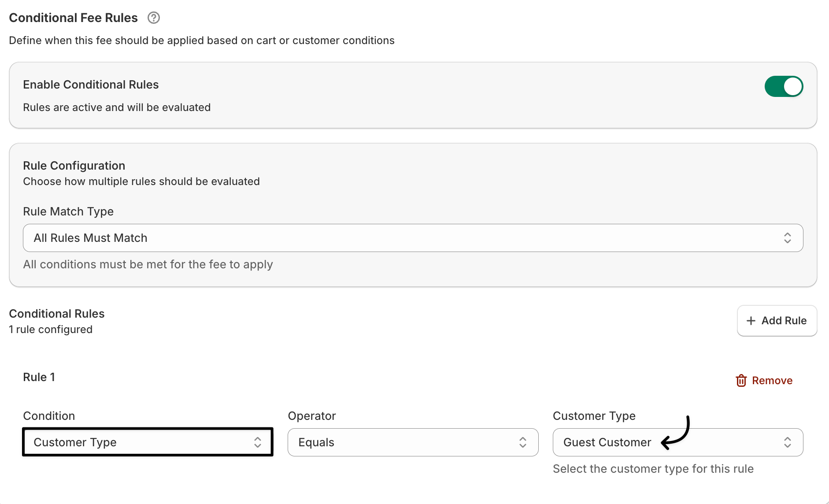The width and height of the screenshot is (829, 504).
Task: Click the '1 rule configured' text
Action: 51,330
